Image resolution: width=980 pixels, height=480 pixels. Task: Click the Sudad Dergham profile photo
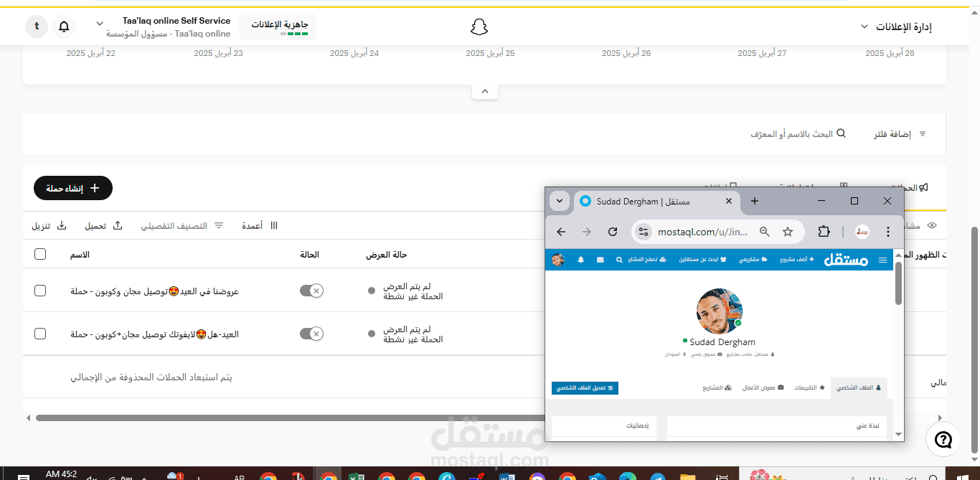point(720,311)
